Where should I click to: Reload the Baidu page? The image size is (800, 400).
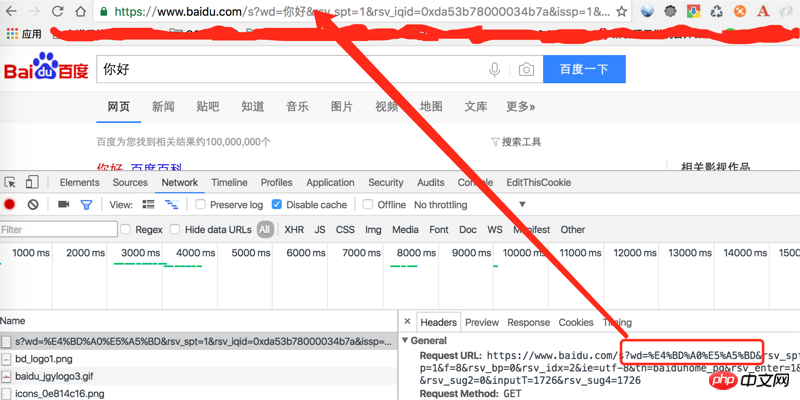coord(58,11)
